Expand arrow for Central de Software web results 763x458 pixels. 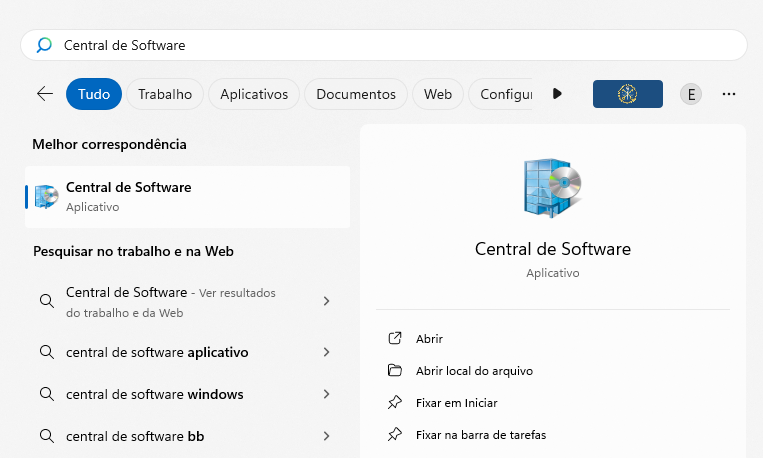[x=327, y=301]
